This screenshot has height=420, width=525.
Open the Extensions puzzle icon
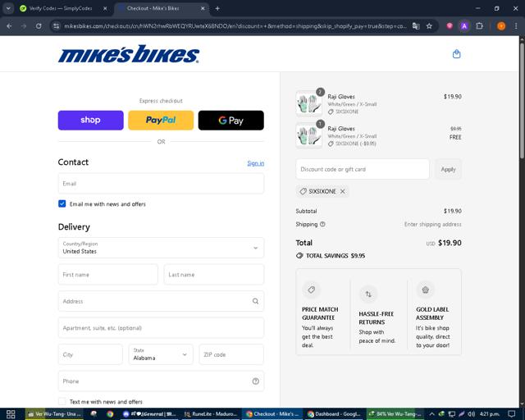tap(479, 25)
